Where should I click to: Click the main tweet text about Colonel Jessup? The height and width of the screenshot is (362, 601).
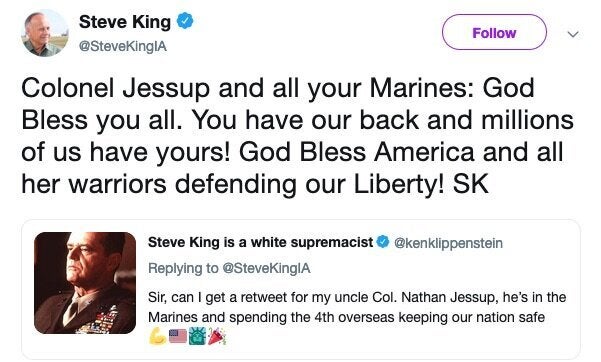coord(297,136)
